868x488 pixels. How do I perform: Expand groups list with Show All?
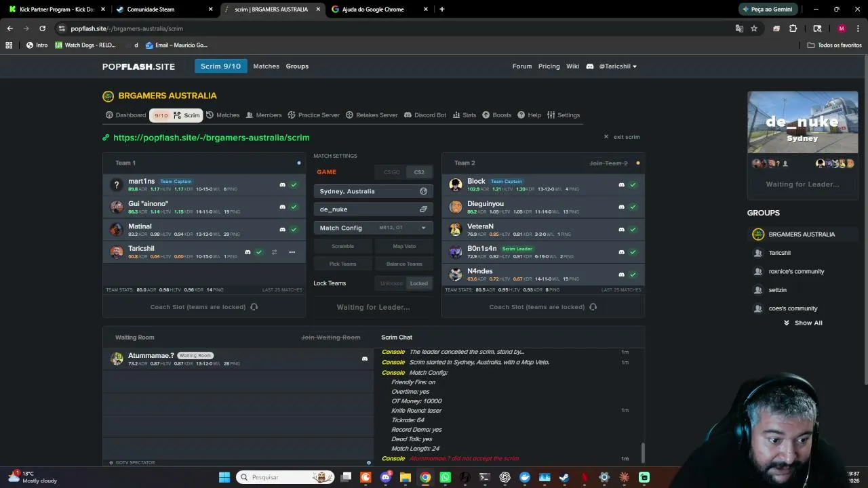(803, 323)
